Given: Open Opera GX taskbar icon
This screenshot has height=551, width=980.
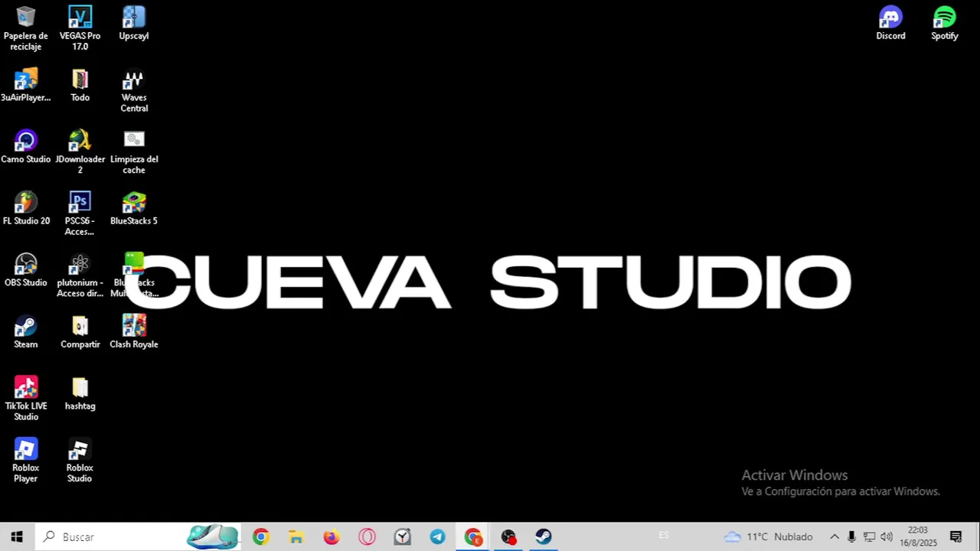Looking at the screenshot, I should [367, 536].
